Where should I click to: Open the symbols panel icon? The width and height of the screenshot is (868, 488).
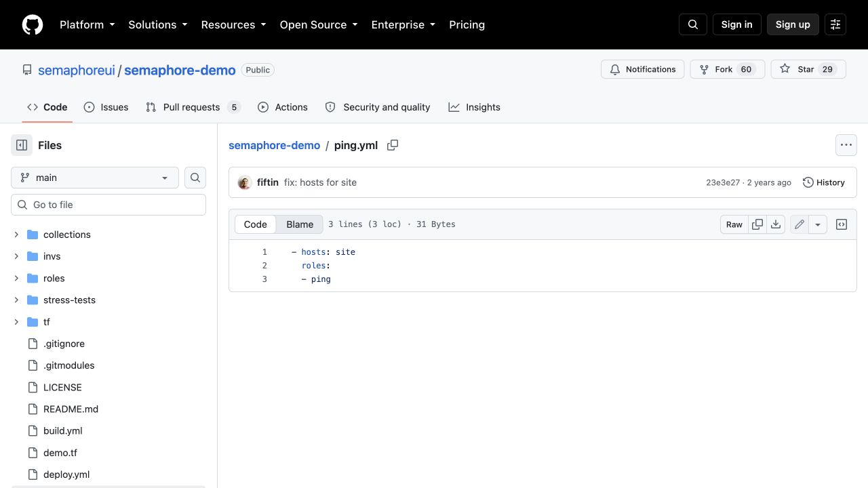coord(842,224)
